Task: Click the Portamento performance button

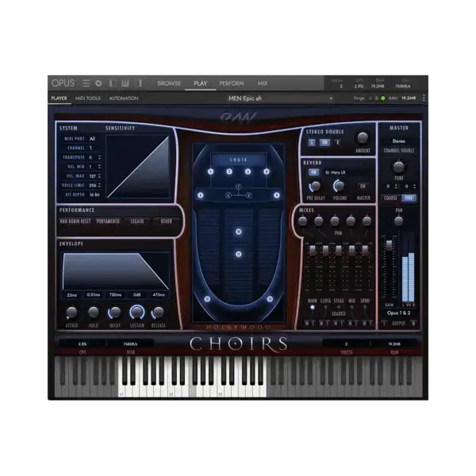Action: click(108, 221)
